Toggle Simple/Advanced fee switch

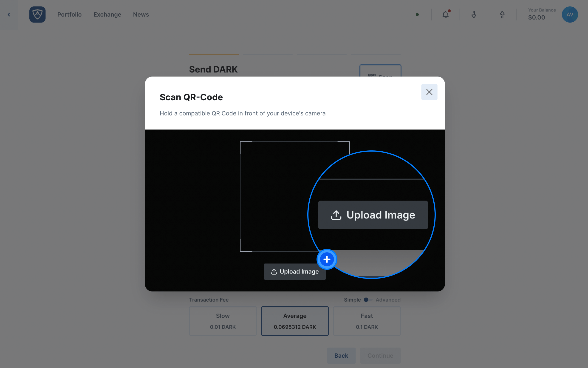pos(368,300)
